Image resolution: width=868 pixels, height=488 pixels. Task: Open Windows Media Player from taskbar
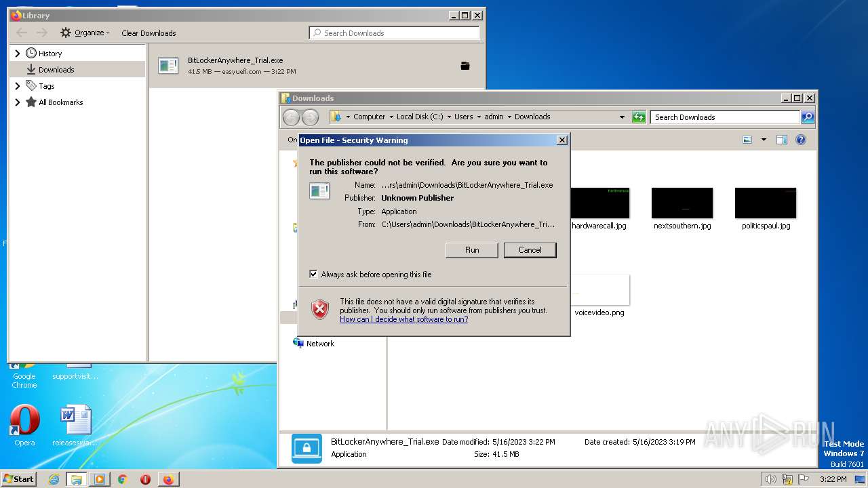point(100,479)
